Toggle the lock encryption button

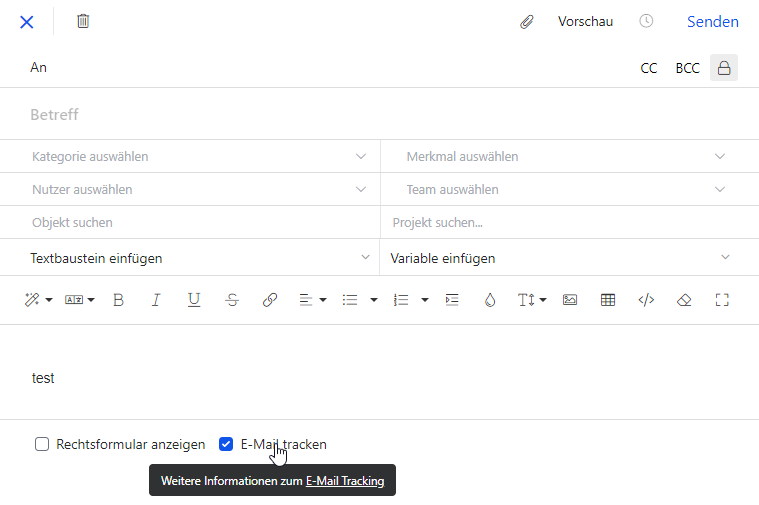pyautogui.click(x=724, y=68)
